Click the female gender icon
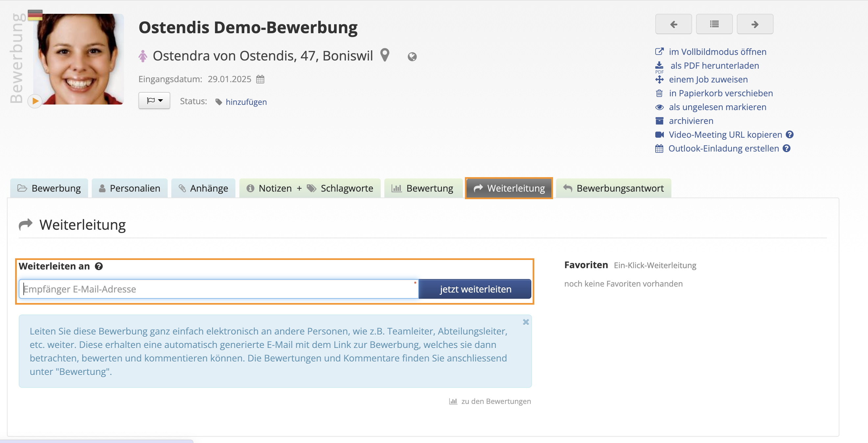 (x=143, y=56)
